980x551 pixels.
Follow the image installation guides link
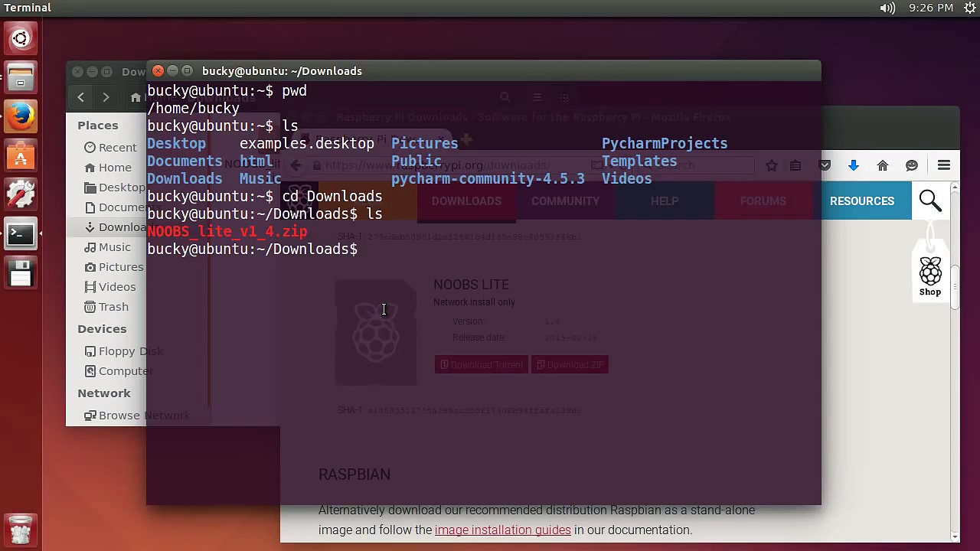(502, 530)
